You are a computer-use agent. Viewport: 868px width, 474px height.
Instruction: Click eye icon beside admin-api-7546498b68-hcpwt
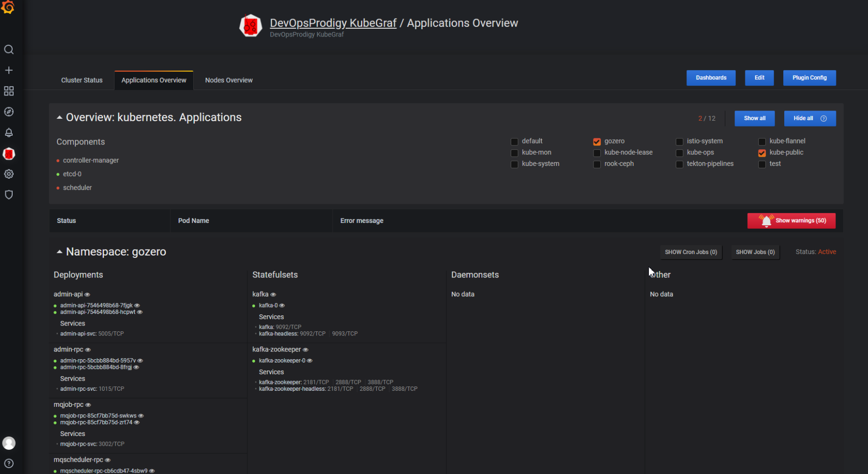click(x=140, y=312)
